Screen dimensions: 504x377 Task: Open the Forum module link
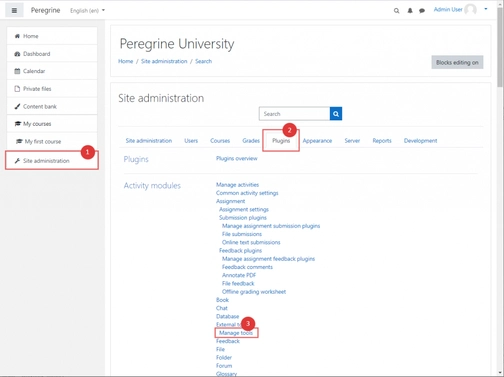[224, 366]
